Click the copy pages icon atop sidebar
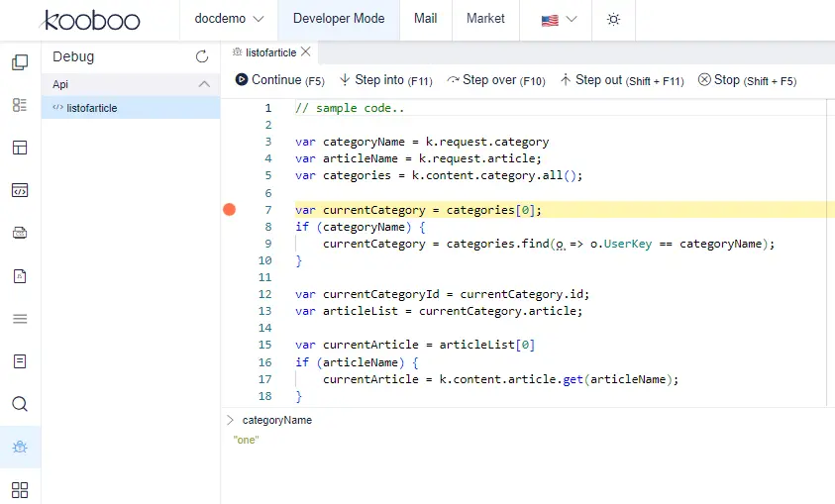This screenshot has height=504, width=835. tap(20, 62)
